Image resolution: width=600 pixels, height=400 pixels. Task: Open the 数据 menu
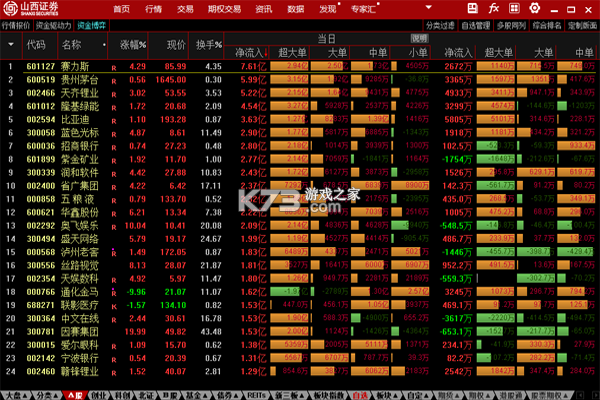coord(295,9)
